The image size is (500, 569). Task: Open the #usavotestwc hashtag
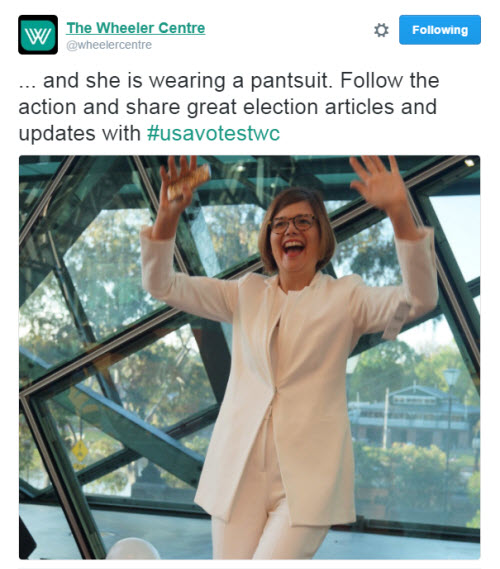tap(213, 133)
